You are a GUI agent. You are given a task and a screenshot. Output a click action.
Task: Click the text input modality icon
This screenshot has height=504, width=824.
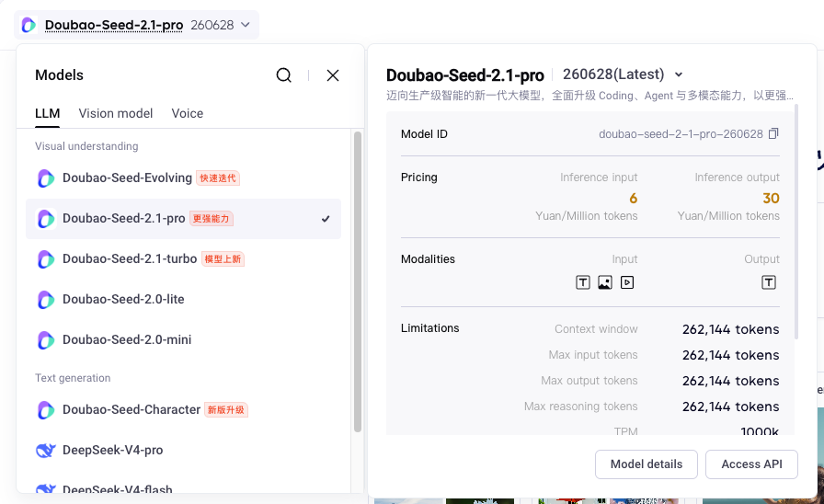click(583, 282)
